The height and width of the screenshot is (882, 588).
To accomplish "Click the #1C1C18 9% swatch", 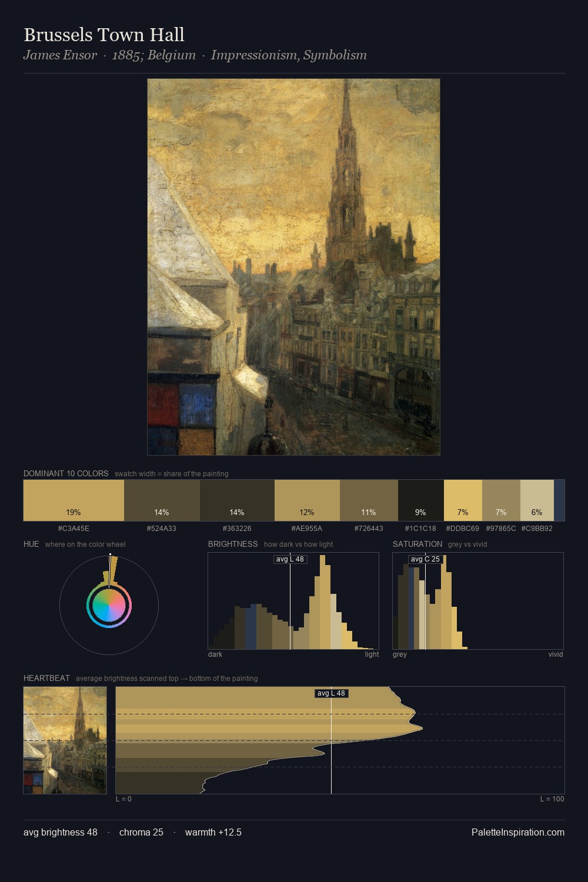I will 420,500.
